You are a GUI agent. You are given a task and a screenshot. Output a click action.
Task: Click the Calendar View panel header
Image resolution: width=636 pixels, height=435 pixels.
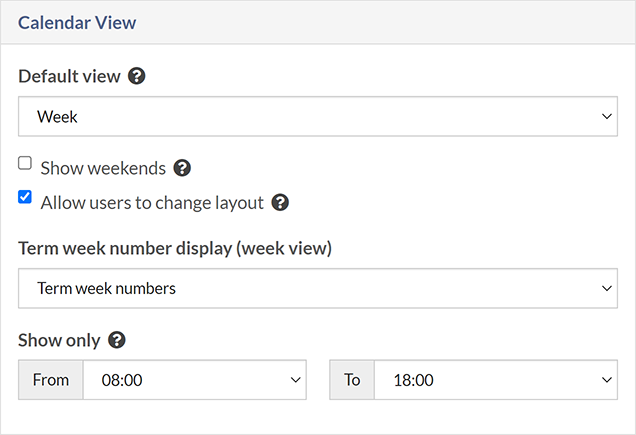pos(77,22)
